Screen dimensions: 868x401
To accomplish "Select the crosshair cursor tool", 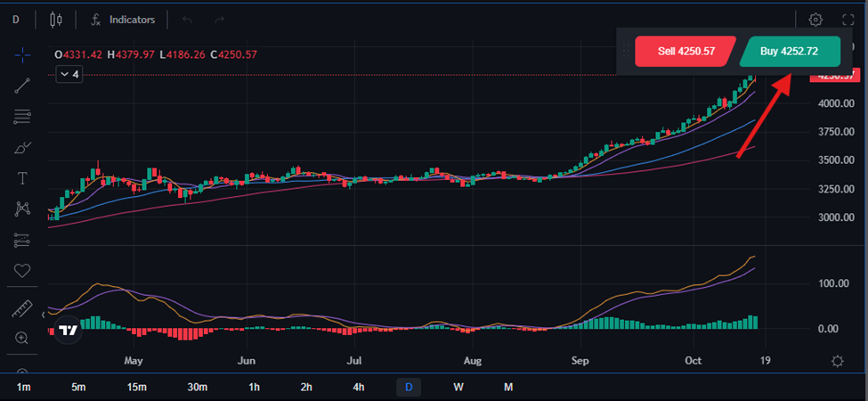I will [x=22, y=54].
